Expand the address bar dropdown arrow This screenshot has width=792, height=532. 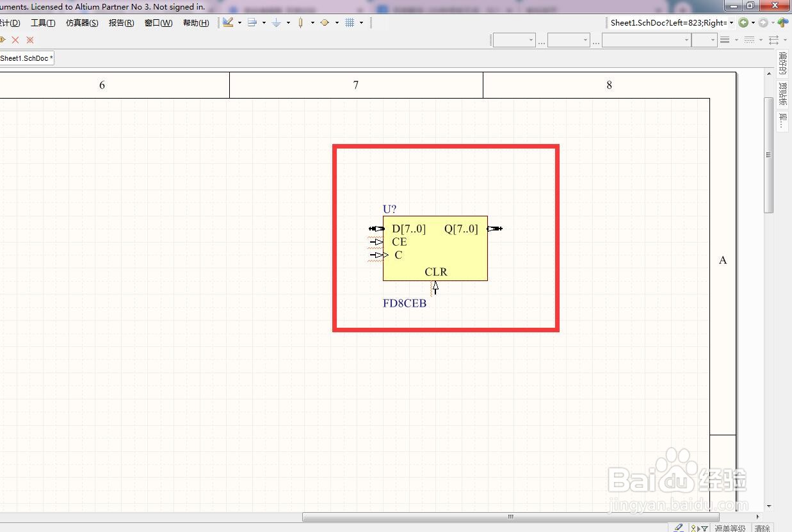[731, 22]
